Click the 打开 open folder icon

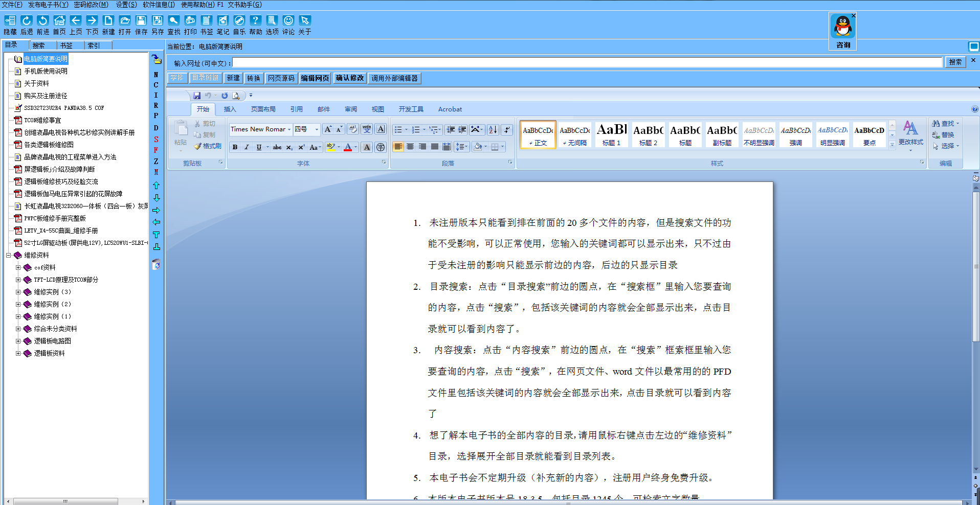[x=125, y=20]
